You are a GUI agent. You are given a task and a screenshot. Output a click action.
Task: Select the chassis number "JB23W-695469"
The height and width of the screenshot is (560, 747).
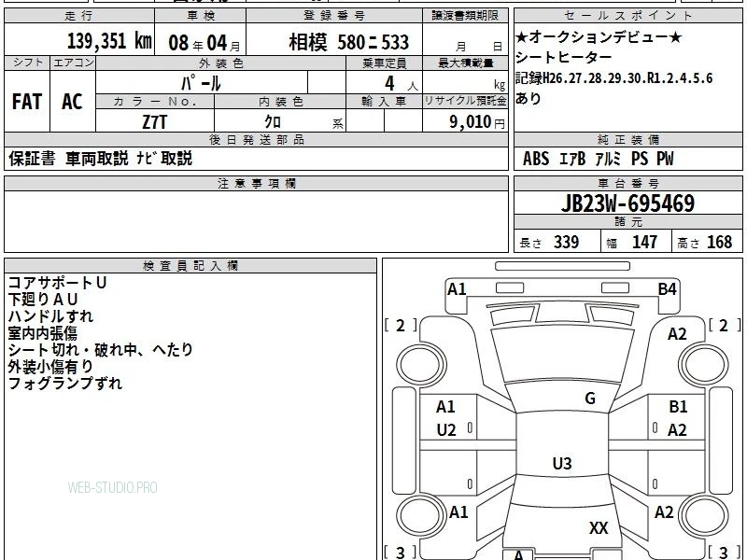pyautogui.click(x=627, y=203)
